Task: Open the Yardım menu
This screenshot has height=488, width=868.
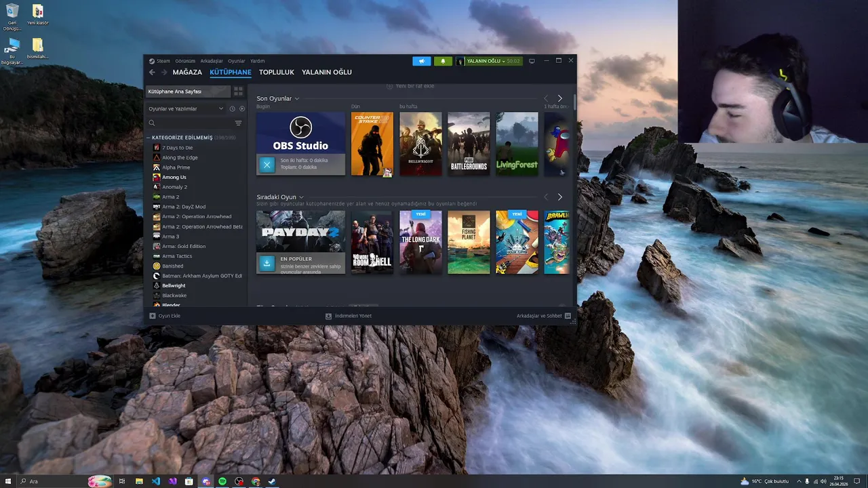Action: [258, 61]
